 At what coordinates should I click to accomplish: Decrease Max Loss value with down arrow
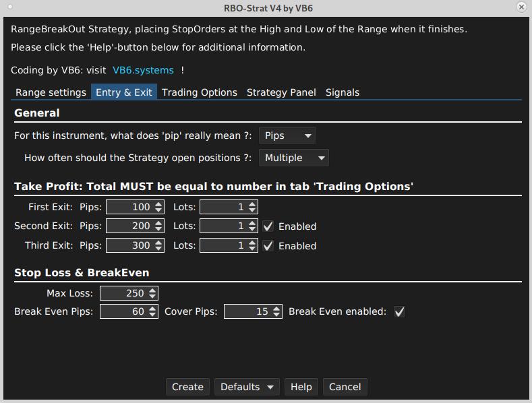point(153,297)
